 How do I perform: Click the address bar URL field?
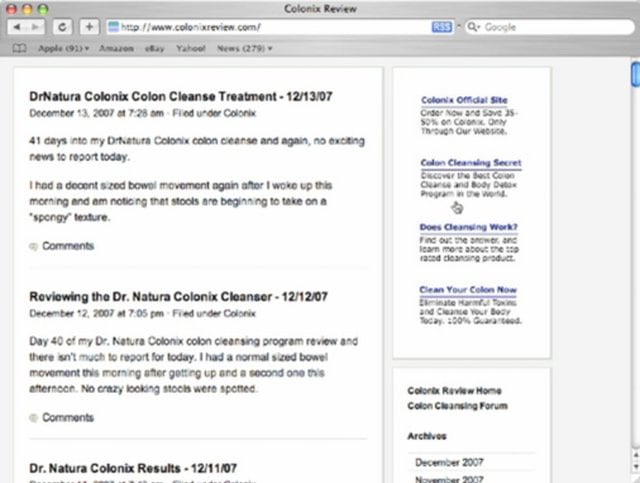pyautogui.click(x=280, y=27)
